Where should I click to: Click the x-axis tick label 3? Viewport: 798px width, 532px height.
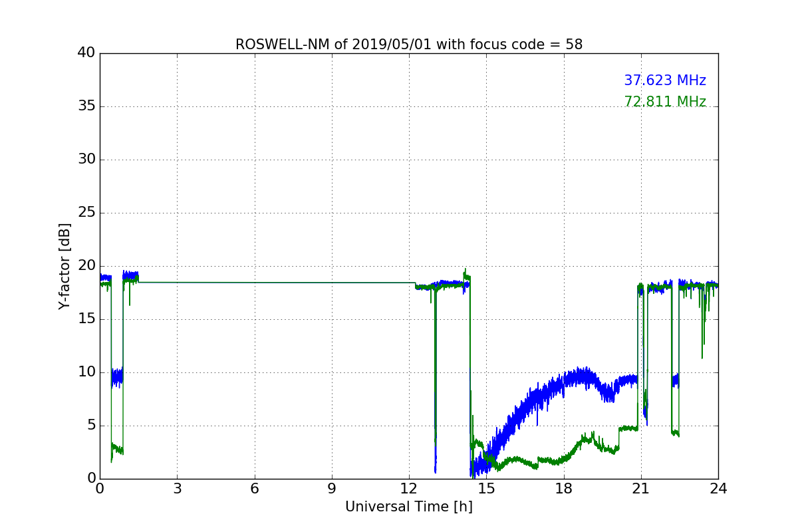(x=177, y=488)
